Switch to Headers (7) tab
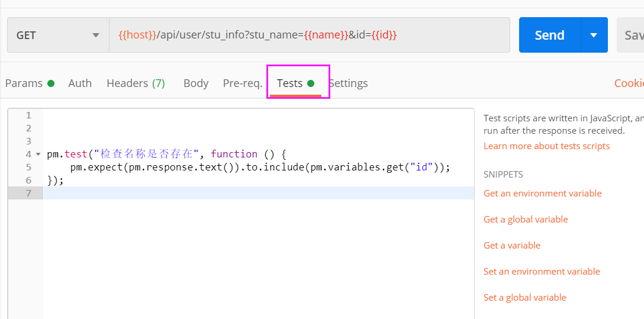 (x=136, y=83)
